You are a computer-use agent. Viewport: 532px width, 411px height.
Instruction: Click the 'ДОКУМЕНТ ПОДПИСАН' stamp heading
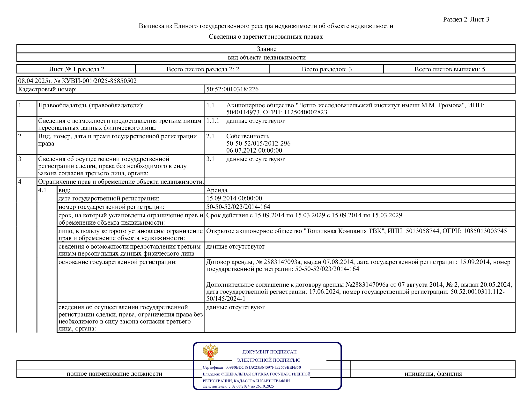269,352
